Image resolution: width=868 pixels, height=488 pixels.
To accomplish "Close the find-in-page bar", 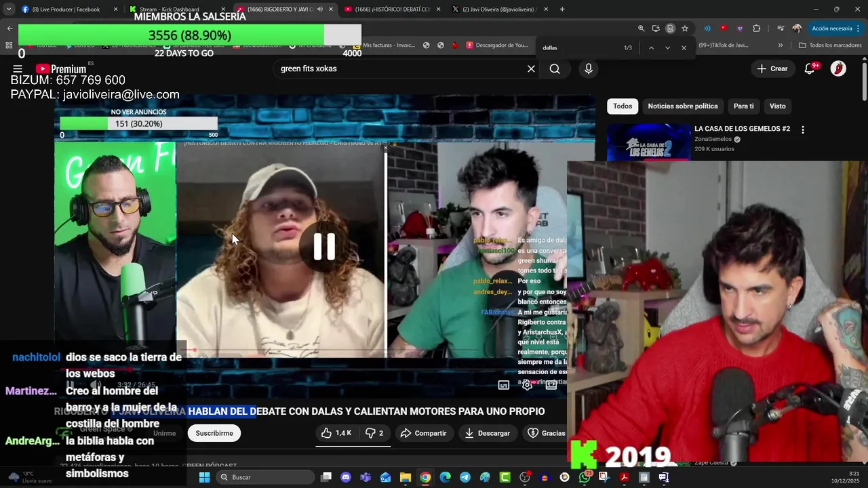I will [x=684, y=48].
